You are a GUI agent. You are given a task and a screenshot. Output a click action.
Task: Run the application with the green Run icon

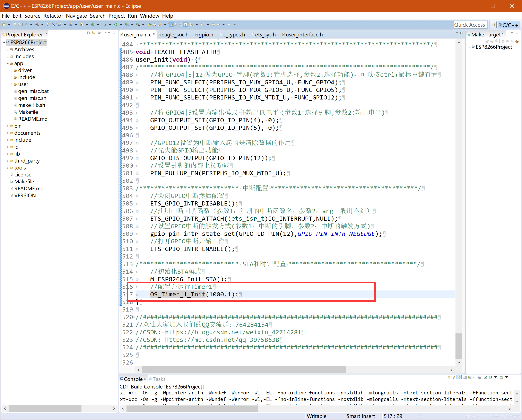(116, 25)
